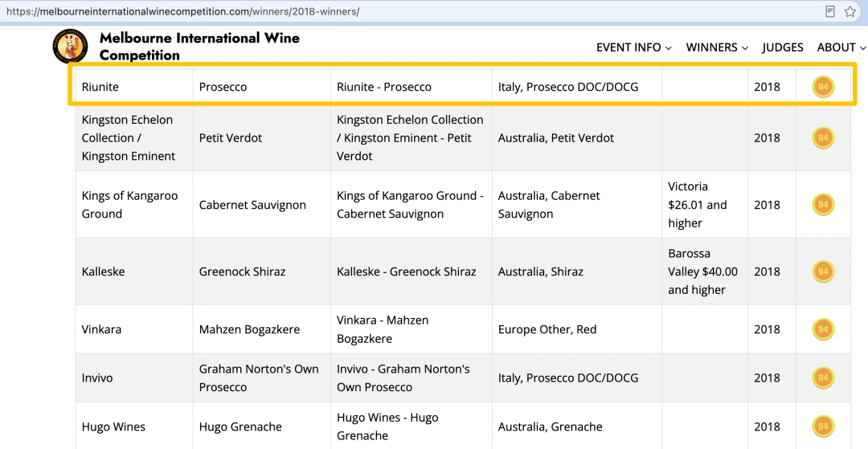Select 'Kalleske - Greenock Shiraz' full name cell
This screenshot has height=449, width=868.
(x=411, y=271)
